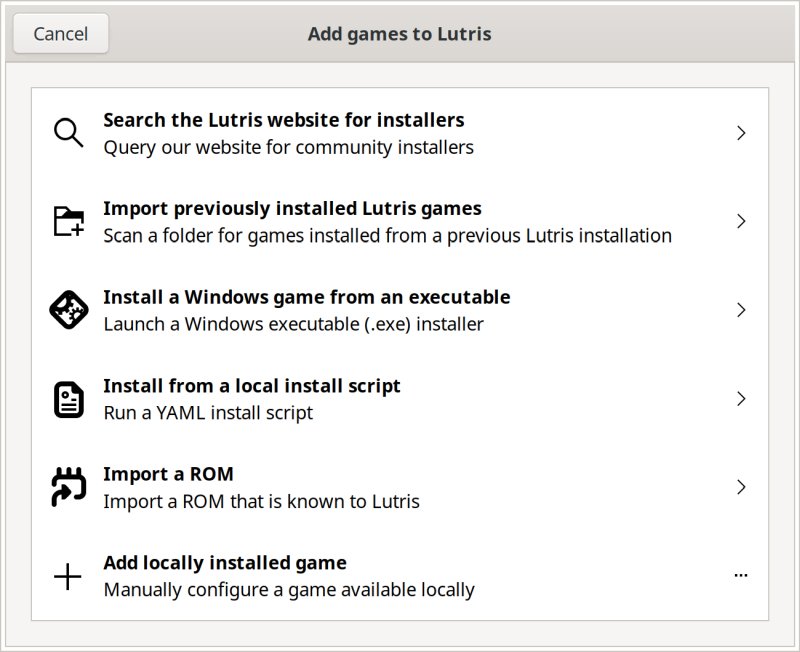Click the chevron on the Import a ROM row

pos(741,487)
